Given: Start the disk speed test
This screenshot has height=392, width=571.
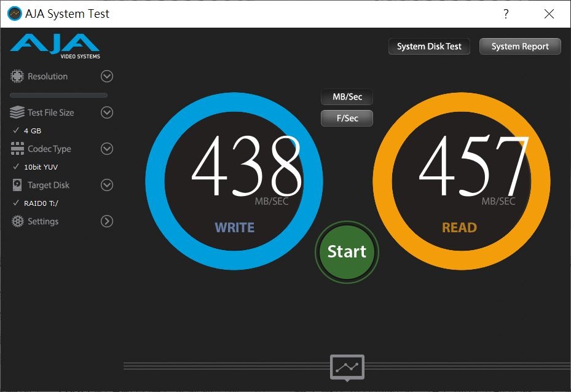Looking at the screenshot, I should point(347,252).
